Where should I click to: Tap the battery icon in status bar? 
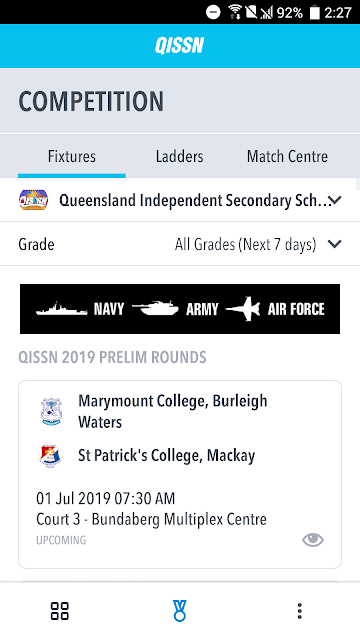[x=314, y=13]
